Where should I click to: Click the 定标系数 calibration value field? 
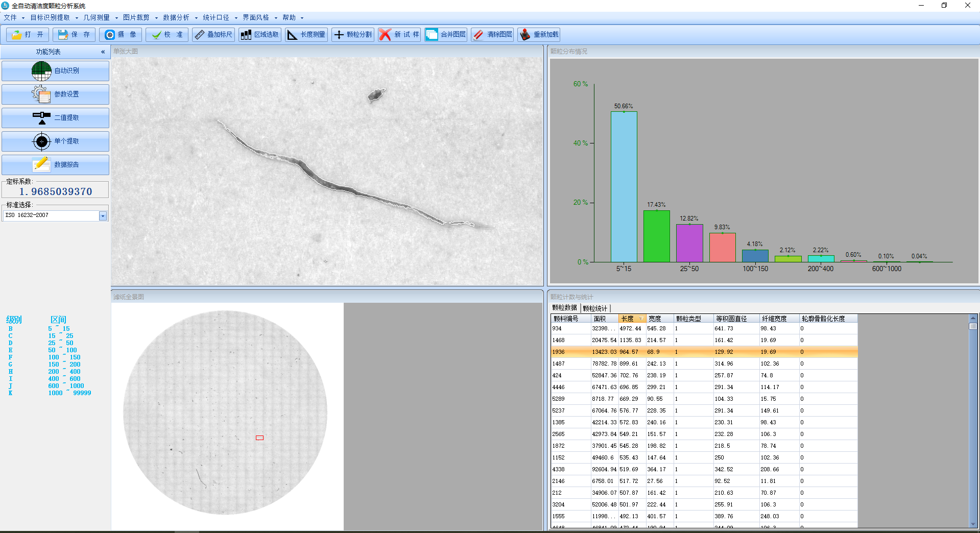(x=55, y=191)
